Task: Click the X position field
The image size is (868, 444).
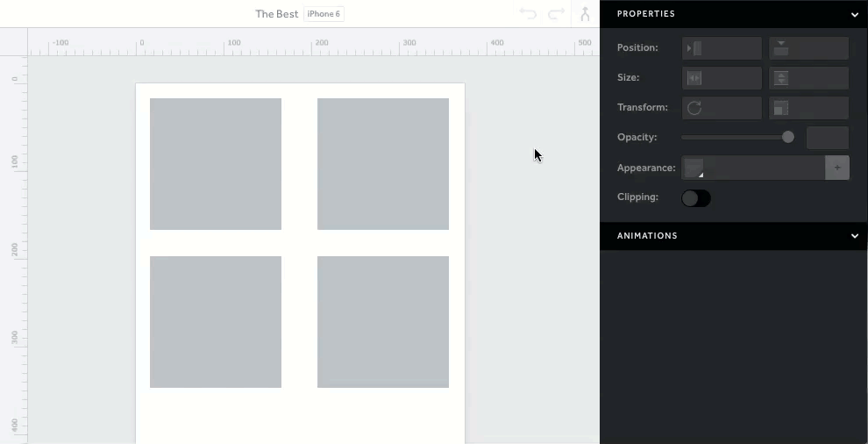Action: [x=722, y=48]
